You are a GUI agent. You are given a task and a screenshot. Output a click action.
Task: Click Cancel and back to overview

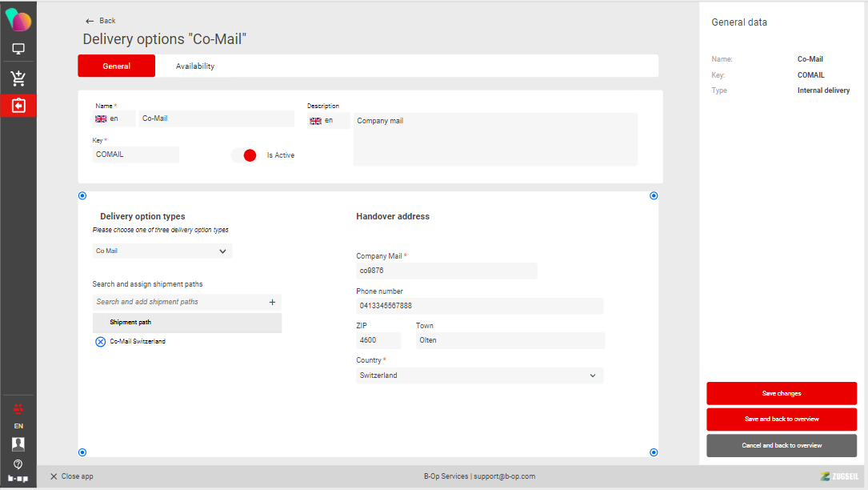click(x=781, y=445)
